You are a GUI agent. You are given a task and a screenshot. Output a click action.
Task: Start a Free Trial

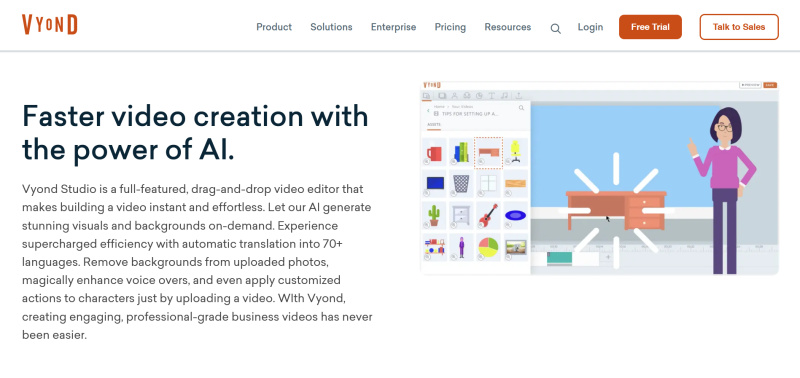(650, 27)
